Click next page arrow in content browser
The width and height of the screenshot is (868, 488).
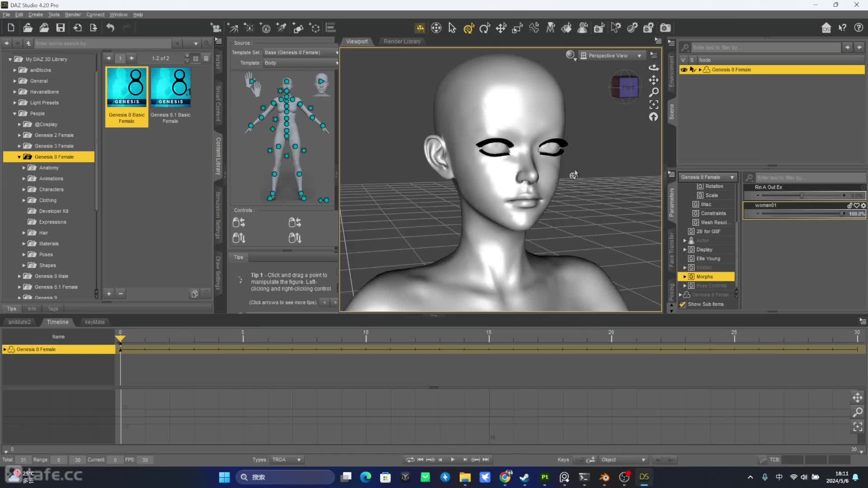[132, 58]
